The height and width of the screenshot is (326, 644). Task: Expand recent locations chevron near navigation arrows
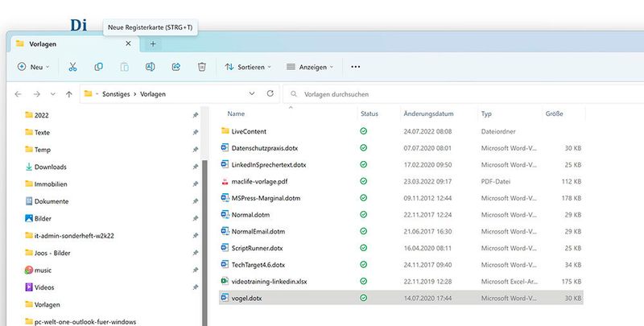53,94
